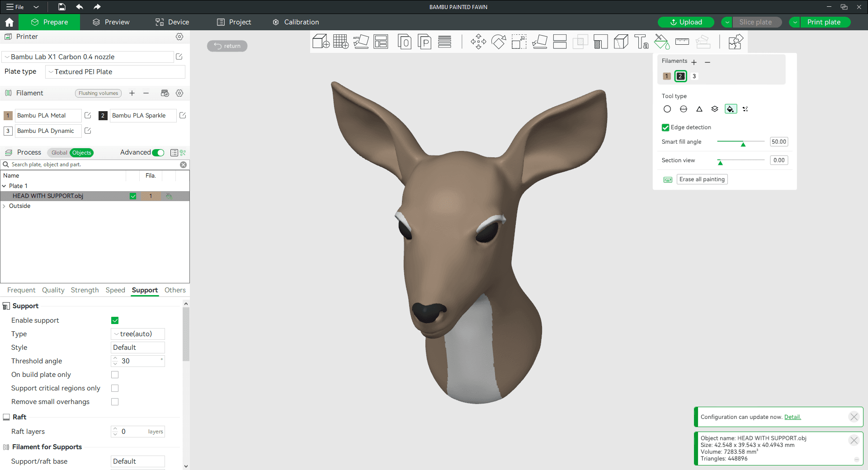Check Remove small overhangs
Screen dimensions: 868x470
coord(115,402)
